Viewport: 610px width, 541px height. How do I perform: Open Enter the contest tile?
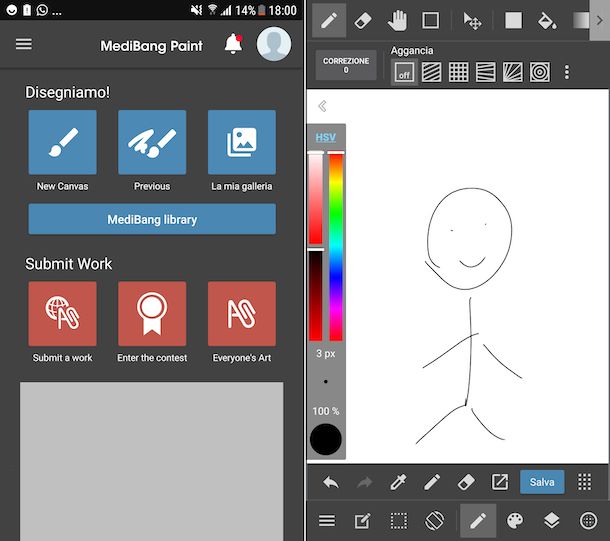coord(152,314)
